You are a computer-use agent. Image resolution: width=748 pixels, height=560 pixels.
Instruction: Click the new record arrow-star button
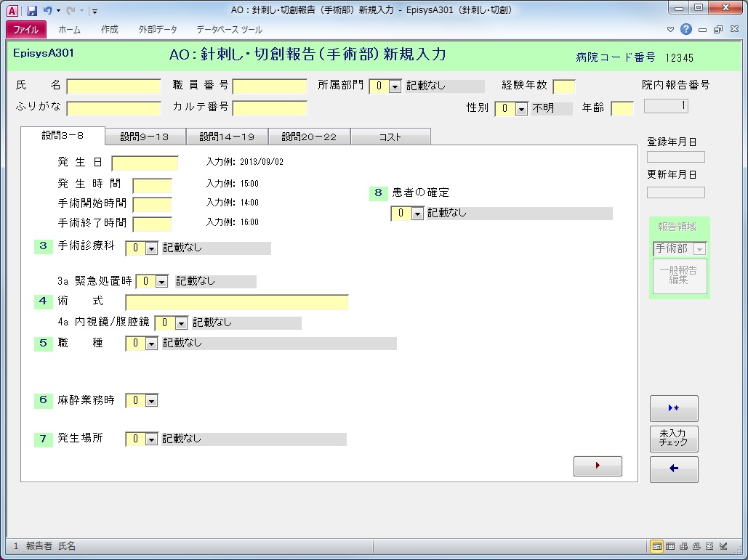coord(673,409)
